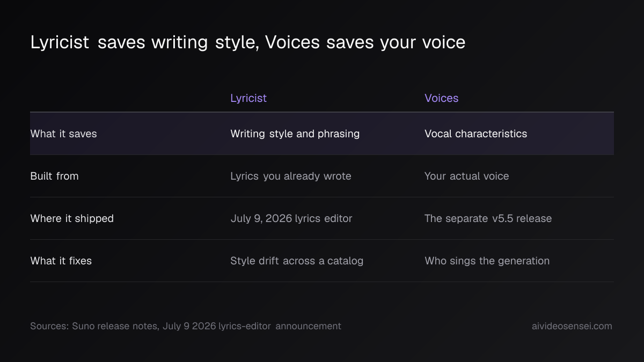Click the 'July 9, 2026 lyrics editor' cell
Screen dimensions: 644x362
click(291, 218)
